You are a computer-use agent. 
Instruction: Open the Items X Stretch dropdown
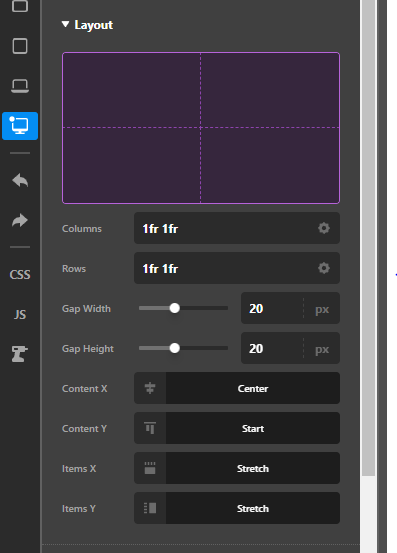(x=253, y=468)
